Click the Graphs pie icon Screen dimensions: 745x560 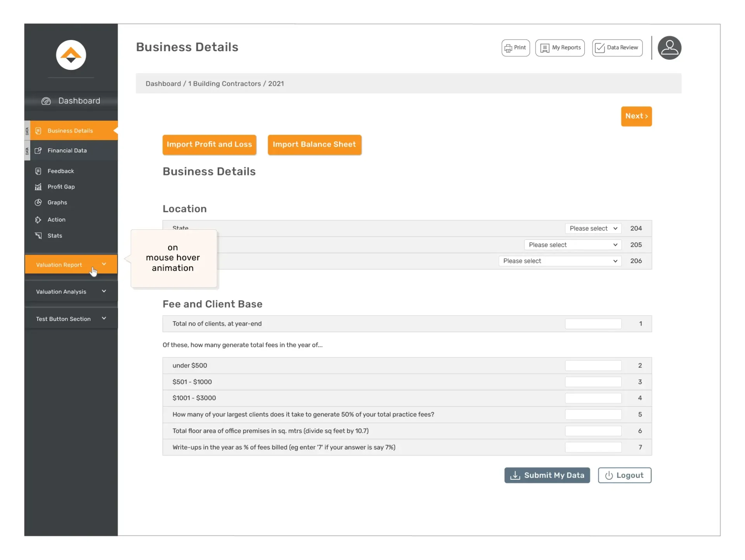tap(38, 203)
